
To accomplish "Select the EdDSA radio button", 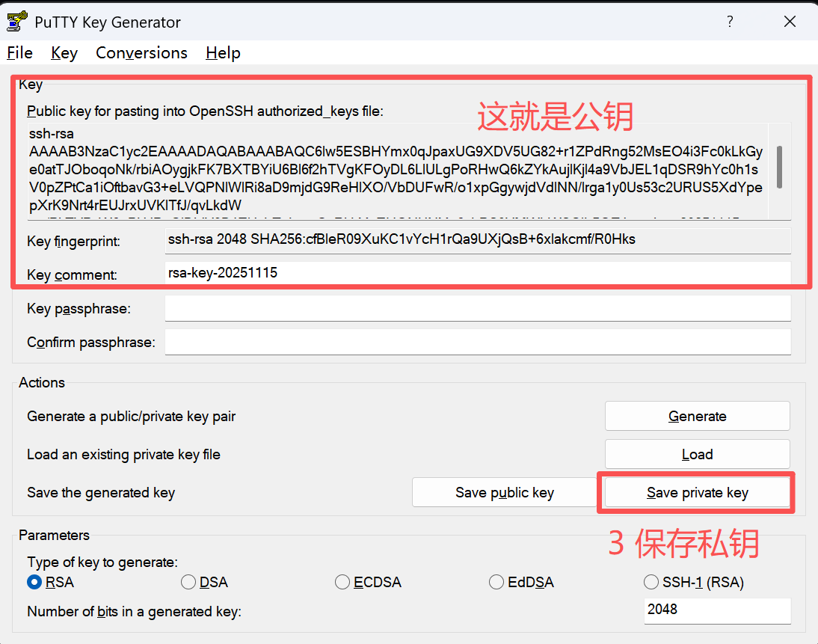I will coord(496,582).
